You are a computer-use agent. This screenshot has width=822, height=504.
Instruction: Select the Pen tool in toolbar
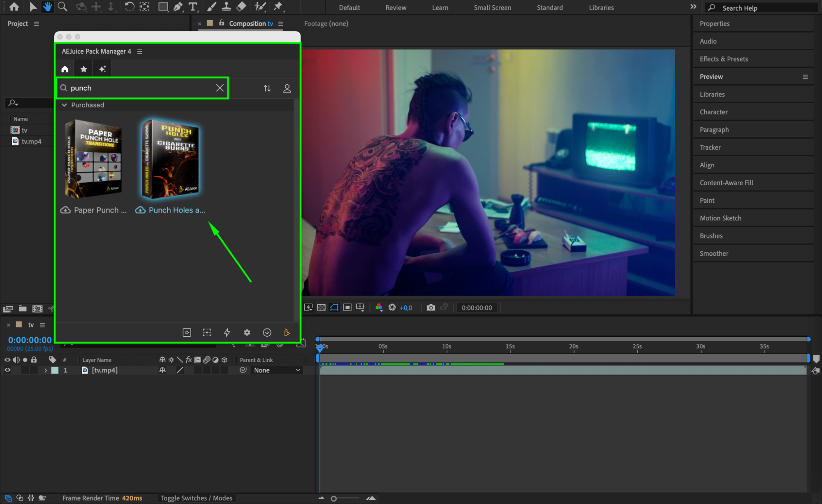click(x=178, y=7)
